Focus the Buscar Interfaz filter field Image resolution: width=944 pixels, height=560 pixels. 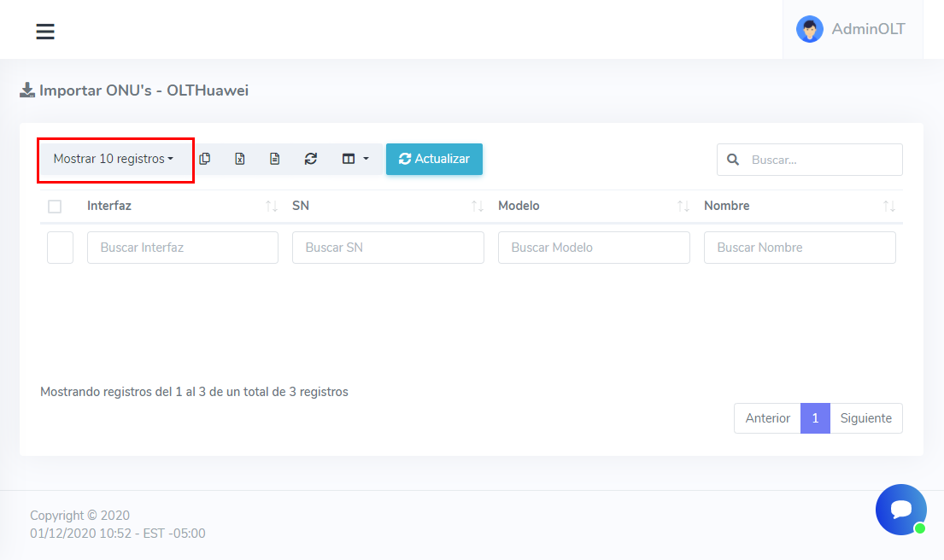pos(183,248)
